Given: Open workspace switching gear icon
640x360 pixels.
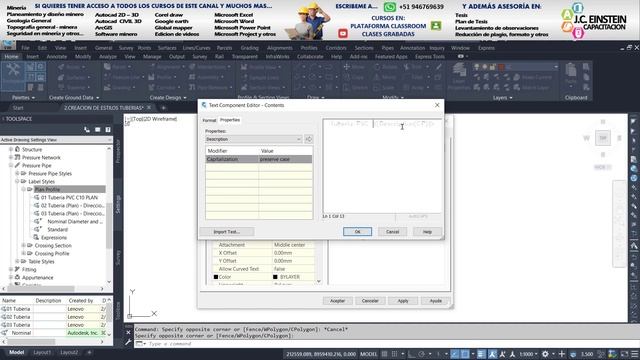Looking at the screenshot, I should (x=545, y=354).
